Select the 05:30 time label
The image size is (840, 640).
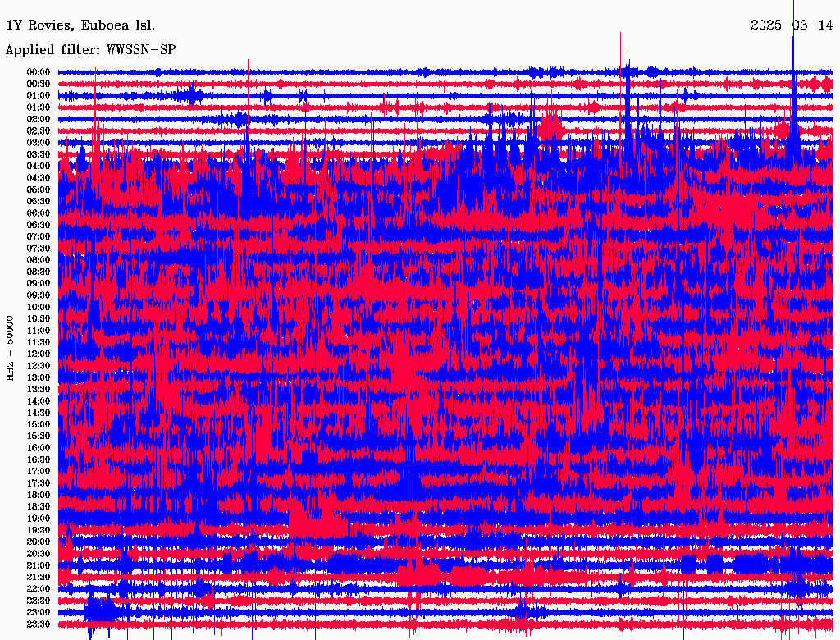coord(38,202)
